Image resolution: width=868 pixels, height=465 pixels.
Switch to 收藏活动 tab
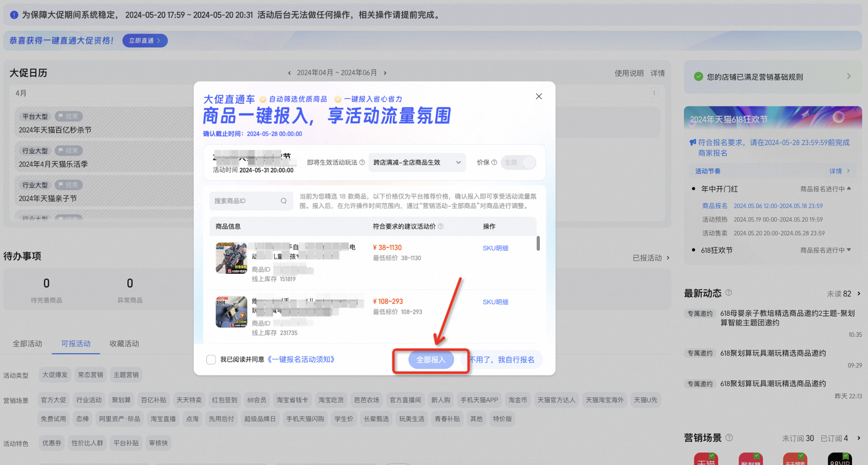tap(124, 343)
